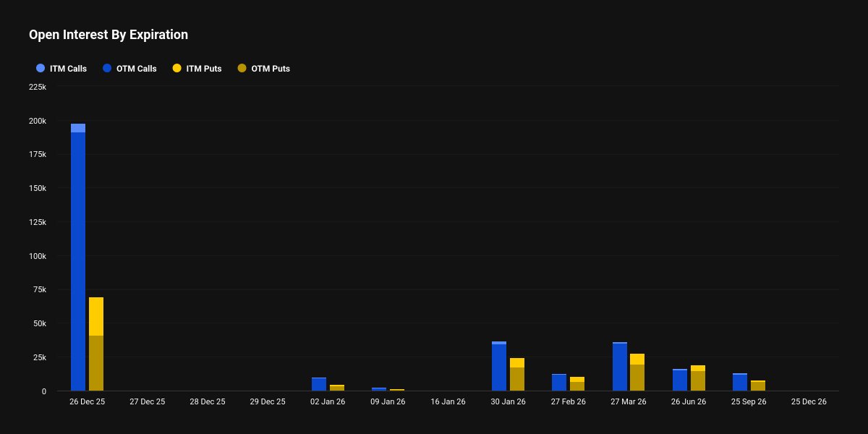The image size is (868, 434).
Task: Click the 27 Mar 26 axis label
Action: pyautogui.click(x=629, y=401)
